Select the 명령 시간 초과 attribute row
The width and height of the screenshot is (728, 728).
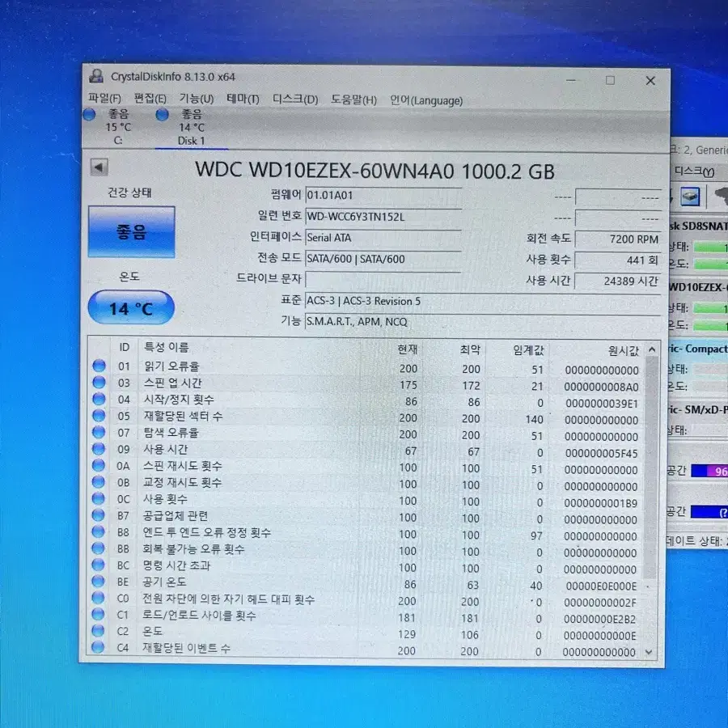[x=366, y=566]
